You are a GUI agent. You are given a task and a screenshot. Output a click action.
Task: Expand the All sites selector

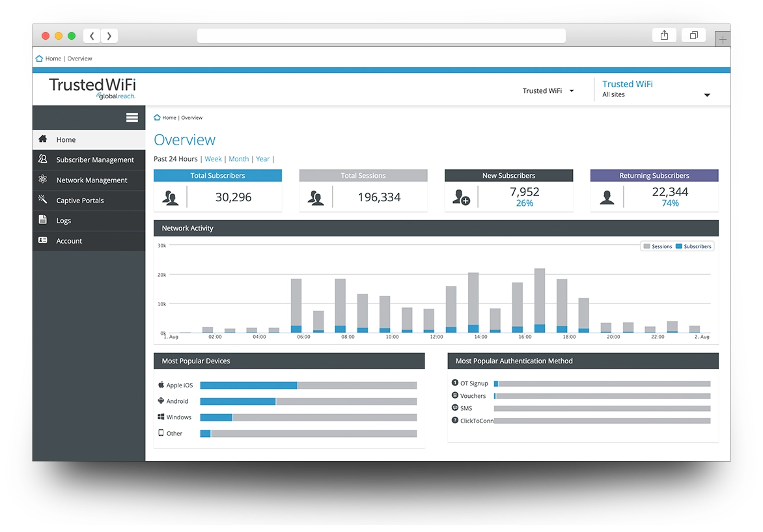tap(707, 95)
